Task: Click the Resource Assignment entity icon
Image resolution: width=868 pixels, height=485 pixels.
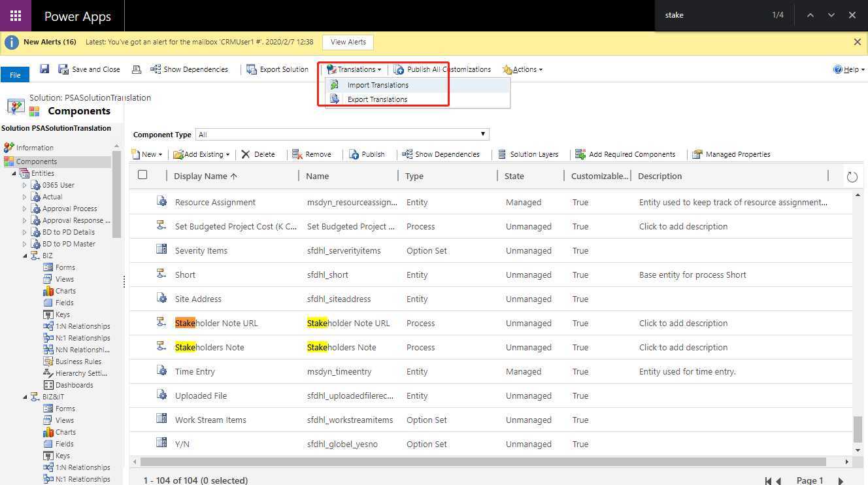Action: pos(161,201)
